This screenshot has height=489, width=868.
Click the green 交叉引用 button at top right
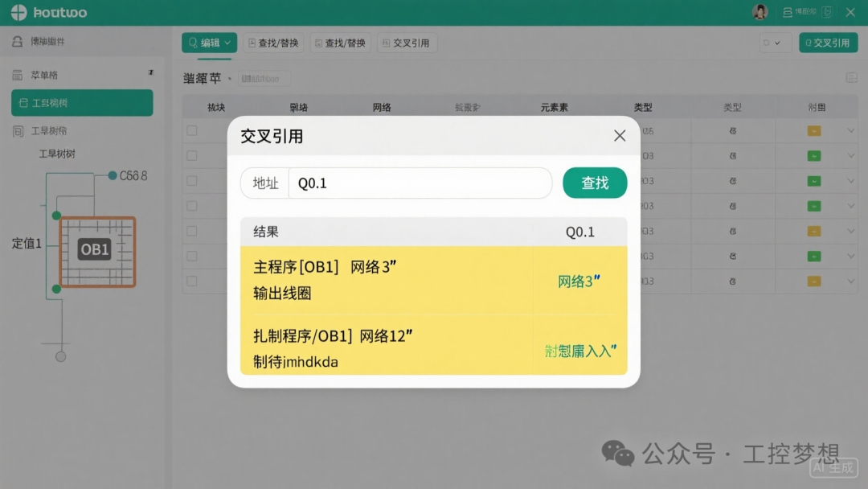828,43
